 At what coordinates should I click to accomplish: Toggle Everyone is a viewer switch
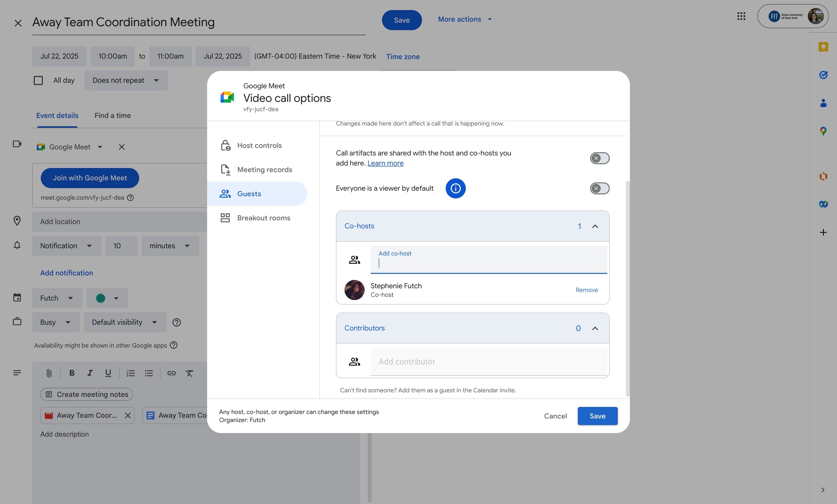point(599,188)
